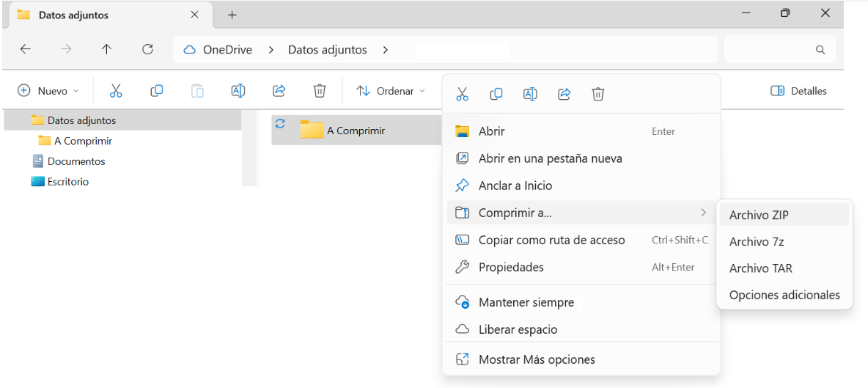Go up one folder level with Up arrow
Image resolution: width=868 pixels, height=388 pixels.
tap(107, 50)
